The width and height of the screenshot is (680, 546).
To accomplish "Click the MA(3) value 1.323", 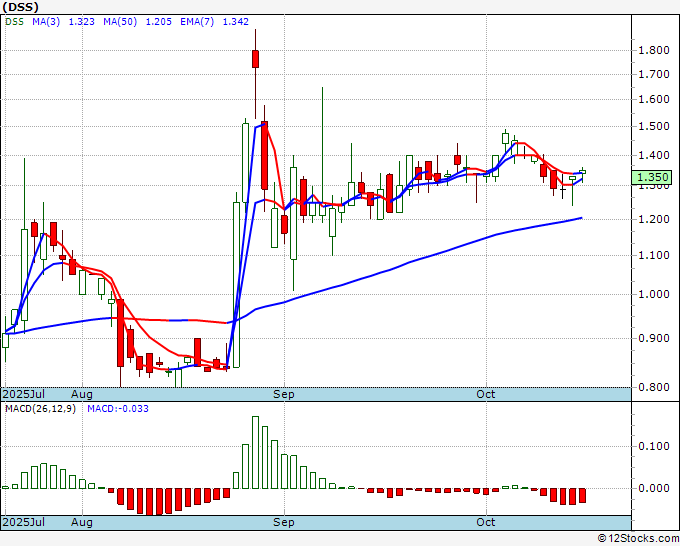I will click(x=82, y=21).
